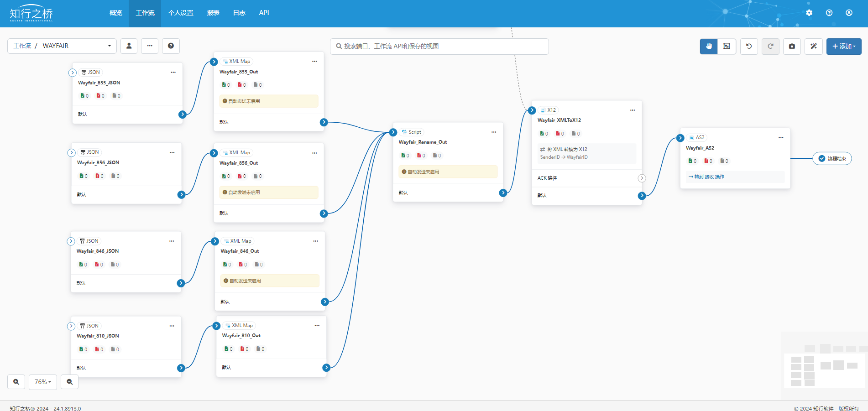Click output port of Wayfair_Rename_Out connector
This screenshot has width=868, height=411.
(503, 193)
